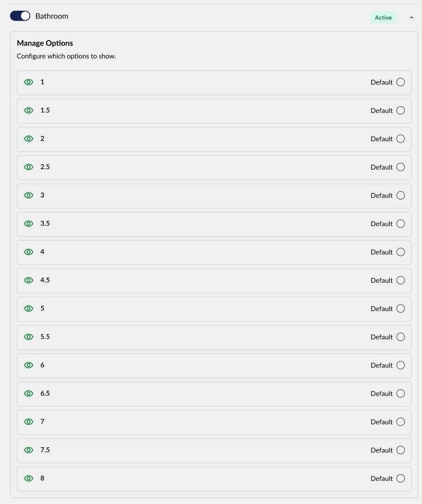Set 7.5 as the default option
This screenshot has width=422, height=504.
400,450
